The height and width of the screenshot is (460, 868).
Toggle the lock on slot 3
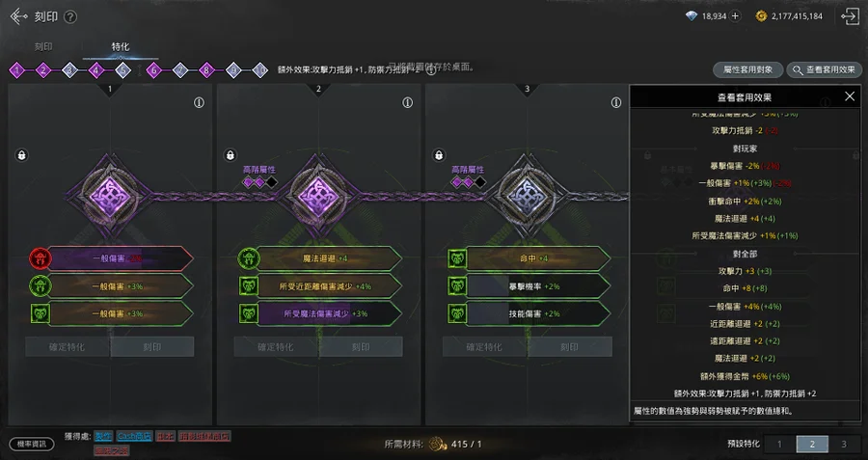(x=439, y=155)
